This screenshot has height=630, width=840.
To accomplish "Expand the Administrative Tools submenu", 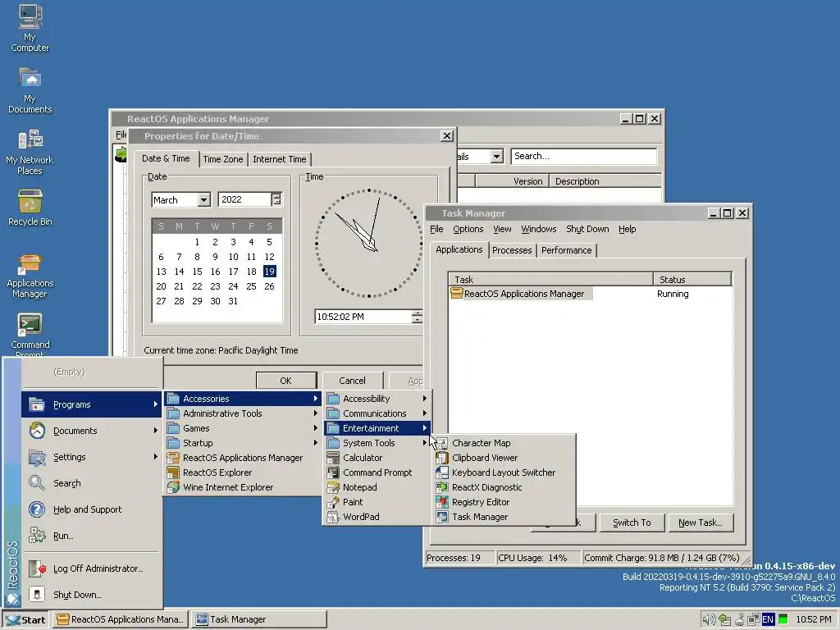I will [x=243, y=413].
